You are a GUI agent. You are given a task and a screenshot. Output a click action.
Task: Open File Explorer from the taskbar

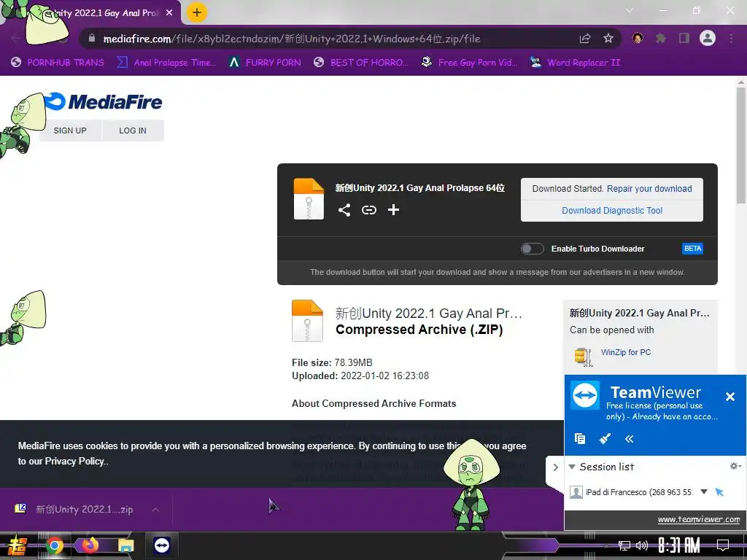pyautogui.click(x=125, y=545)
